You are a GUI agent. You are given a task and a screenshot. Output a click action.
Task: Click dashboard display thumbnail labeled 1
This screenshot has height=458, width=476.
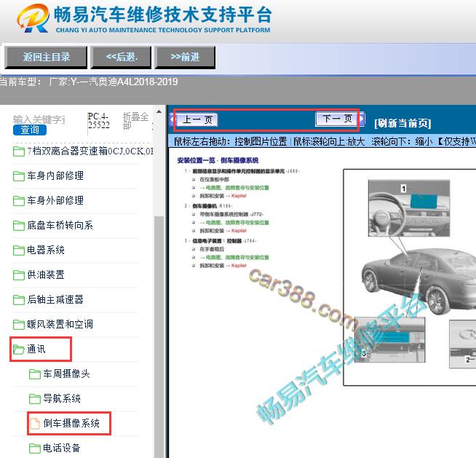click(x=408, y=208)
